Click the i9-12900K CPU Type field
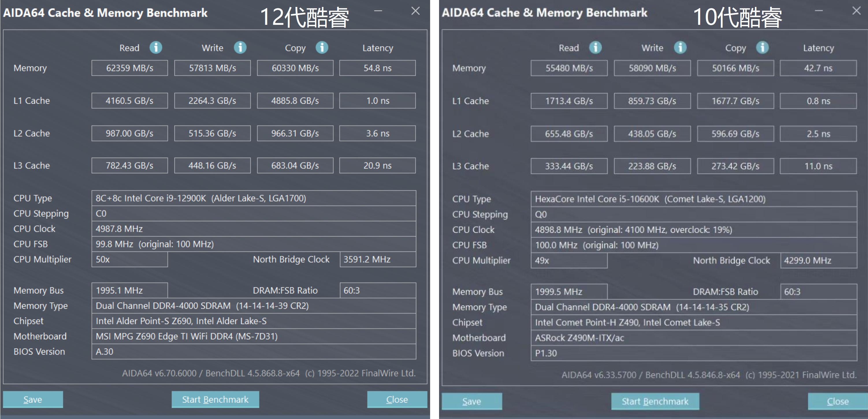 click(254, 198)
